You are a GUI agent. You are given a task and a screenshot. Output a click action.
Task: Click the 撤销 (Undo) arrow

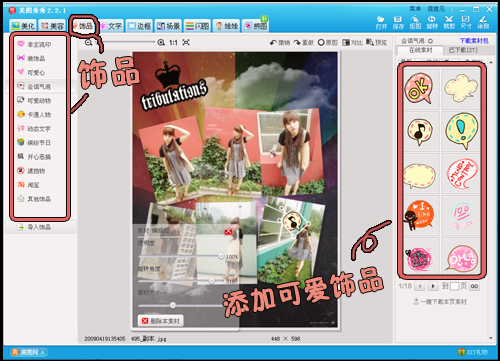pyautogui.click(x=280, y=42)
